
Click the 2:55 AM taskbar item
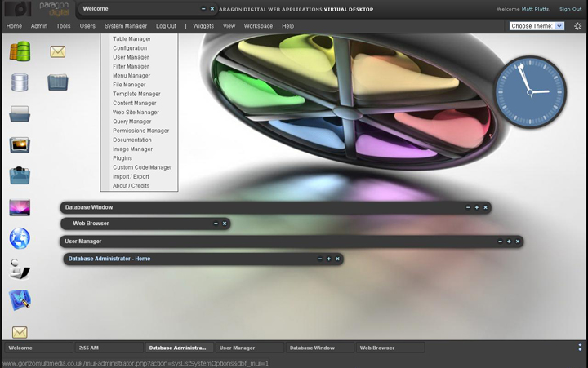109,348
